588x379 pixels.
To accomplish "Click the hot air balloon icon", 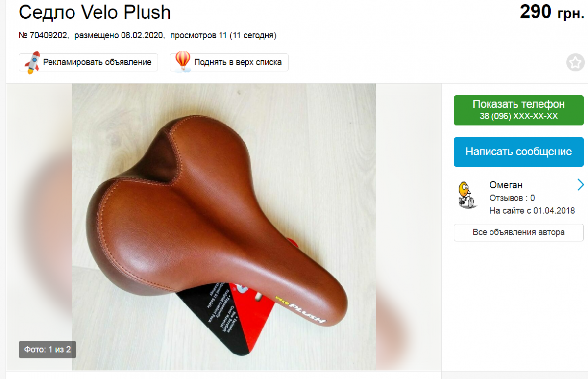I will [183, 62].
